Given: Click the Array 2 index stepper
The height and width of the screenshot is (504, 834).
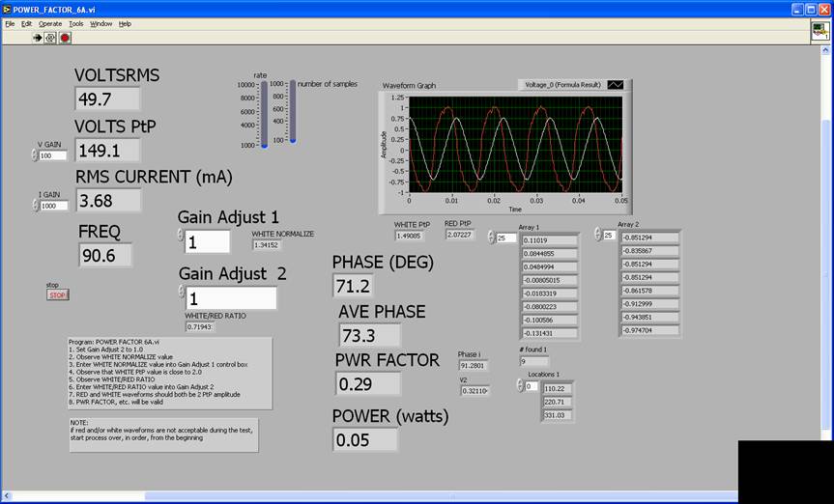Looking at the screenshot, I should tap(598, 234).
